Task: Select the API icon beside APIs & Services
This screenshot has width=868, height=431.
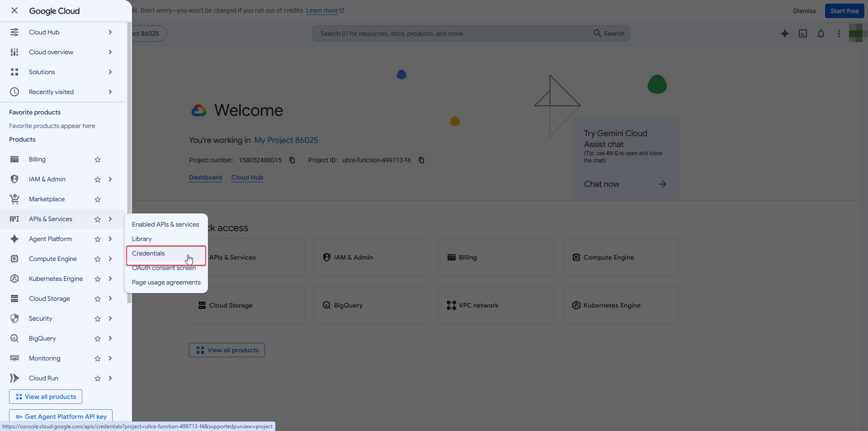Action: click(14, 219)
